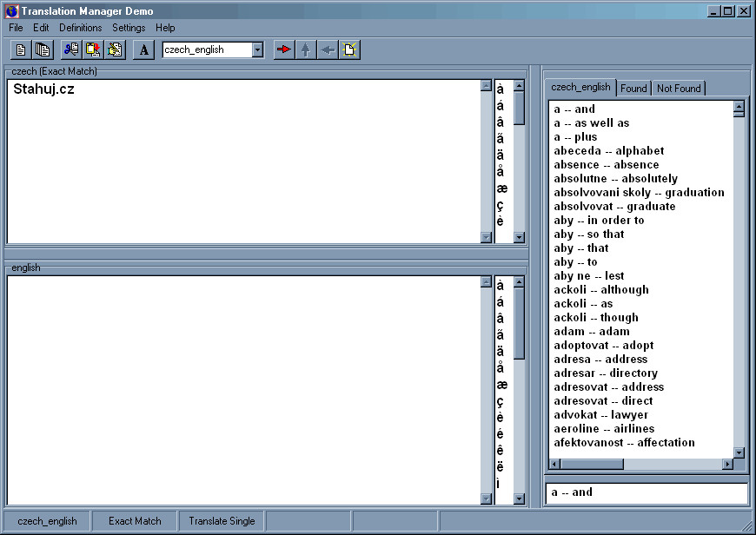Click the 'Translate Single' status bar cell
Image resolution: width=756 pixels, height=535 pixels.
click(x=222, y=521)
